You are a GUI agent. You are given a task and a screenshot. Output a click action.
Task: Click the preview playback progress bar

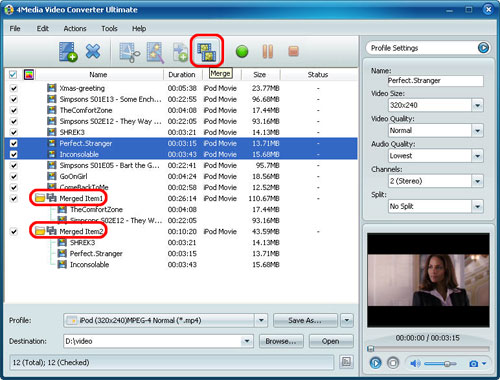(x=428, y=349)
